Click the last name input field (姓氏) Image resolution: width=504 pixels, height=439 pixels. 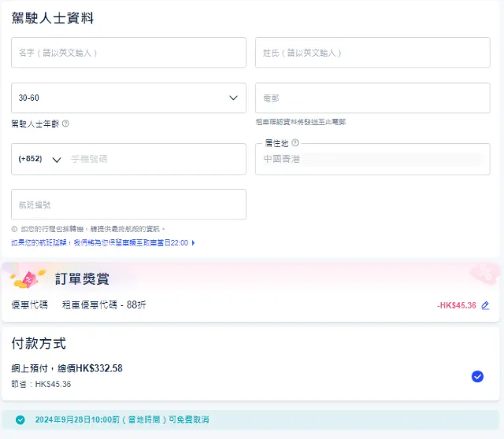[372, 53]
